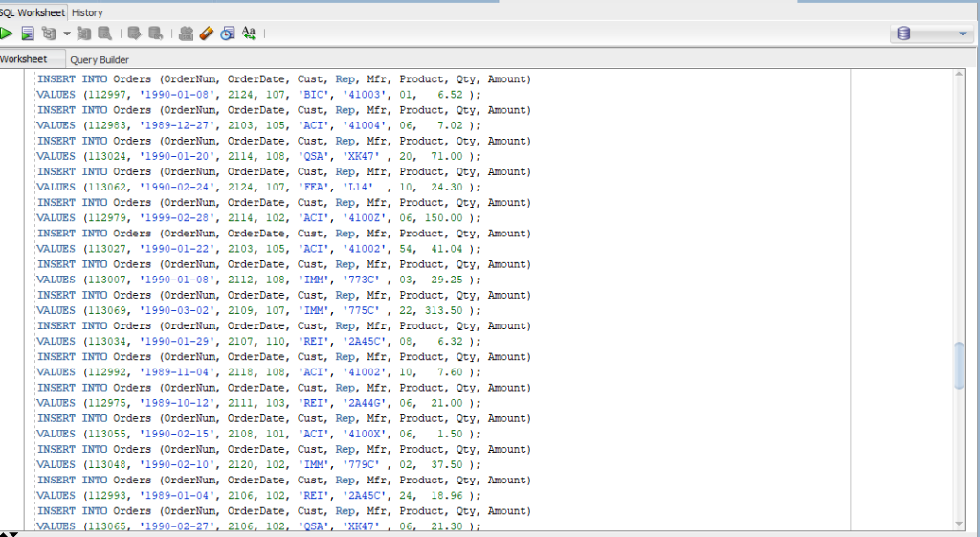The height and width of the screenshot is (537, 980).
Task: Click the amount 7.60
Action: 450,372
